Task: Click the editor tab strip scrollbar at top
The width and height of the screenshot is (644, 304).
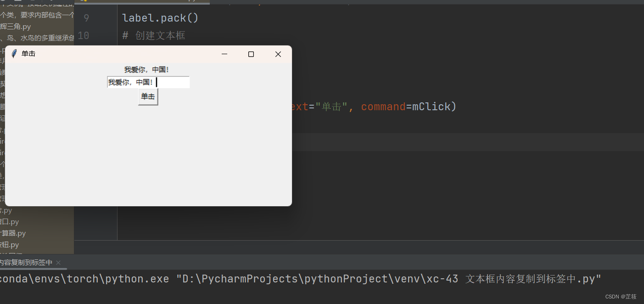Action: click(142, 3)
